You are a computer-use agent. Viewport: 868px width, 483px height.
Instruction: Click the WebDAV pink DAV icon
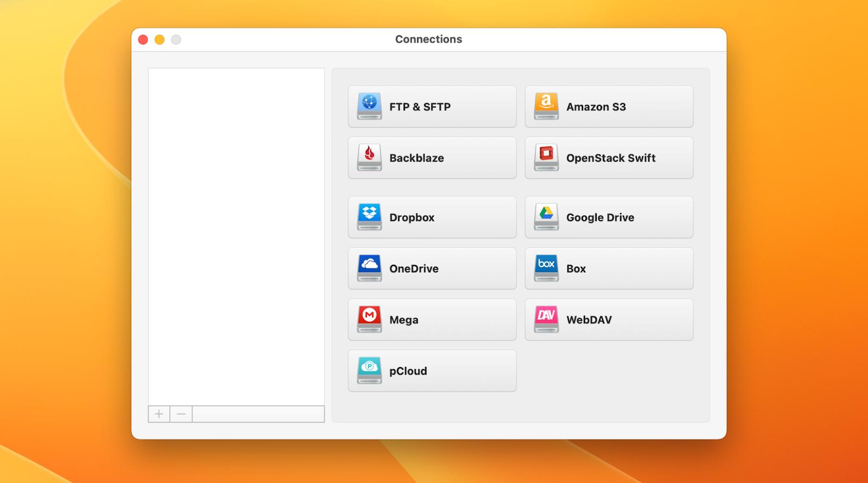click(x=546, y=319)
